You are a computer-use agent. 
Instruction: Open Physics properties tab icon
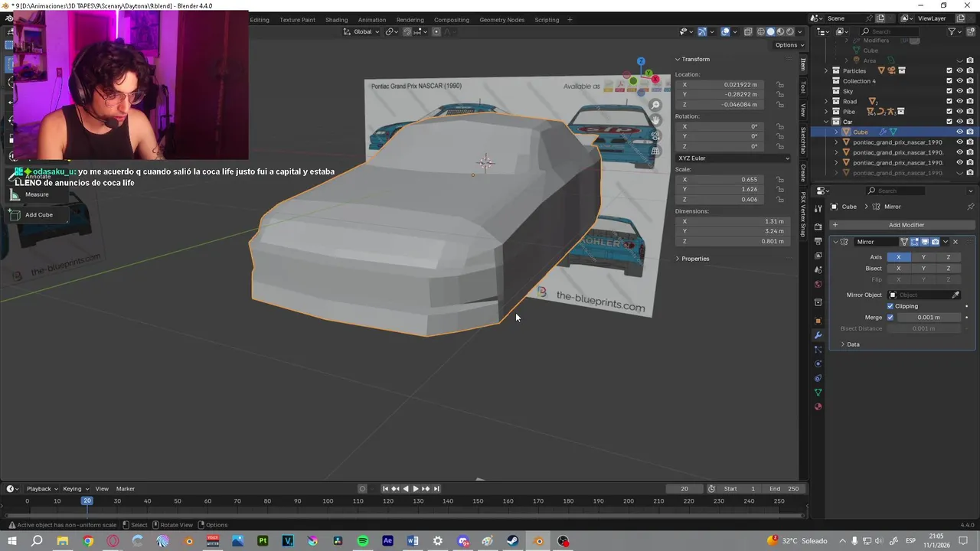[x=818, y=364]
